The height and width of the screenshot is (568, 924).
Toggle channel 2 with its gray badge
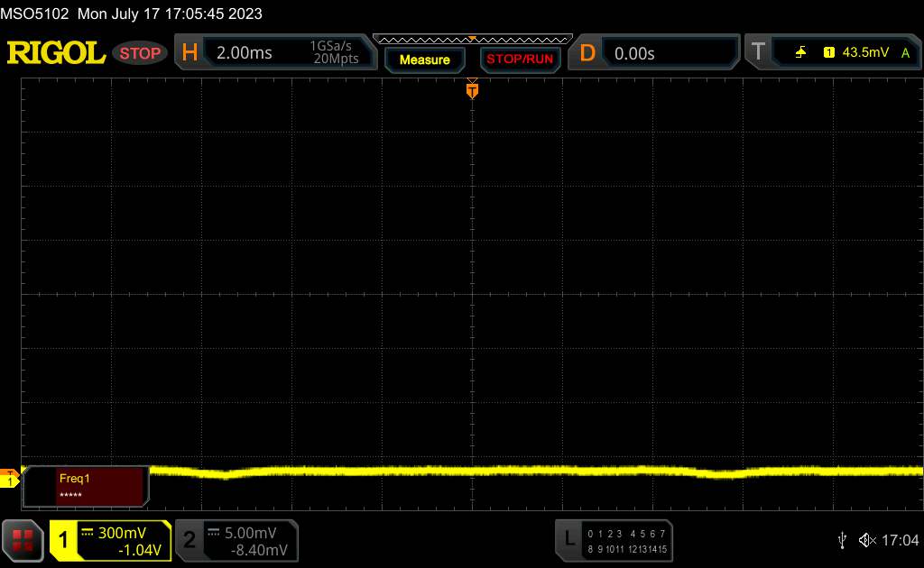(189, 540)
